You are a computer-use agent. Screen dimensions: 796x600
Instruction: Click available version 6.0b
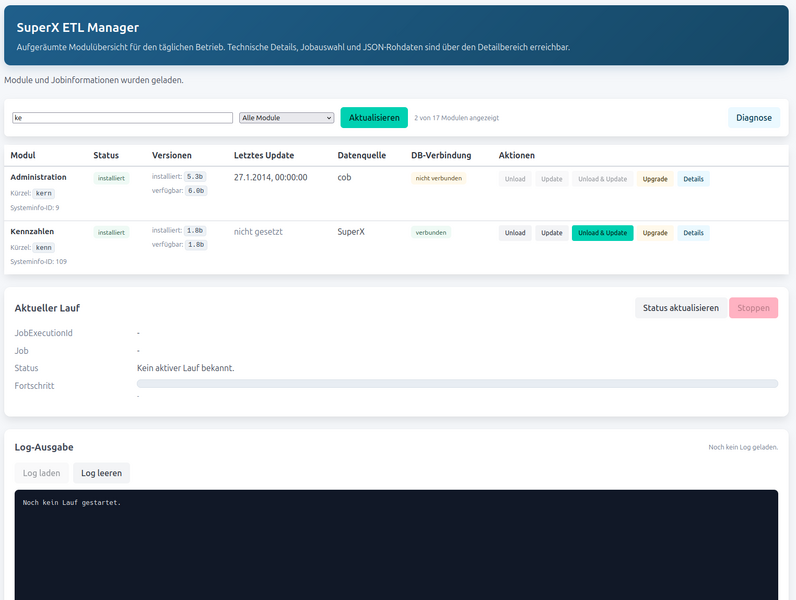[x=196, y=191]
